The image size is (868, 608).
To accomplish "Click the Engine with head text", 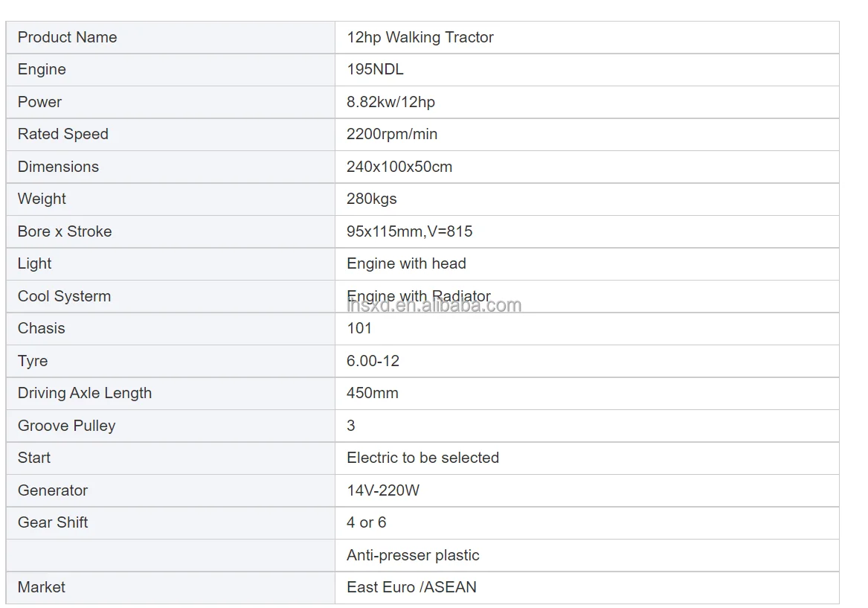I will click(406, 263).
